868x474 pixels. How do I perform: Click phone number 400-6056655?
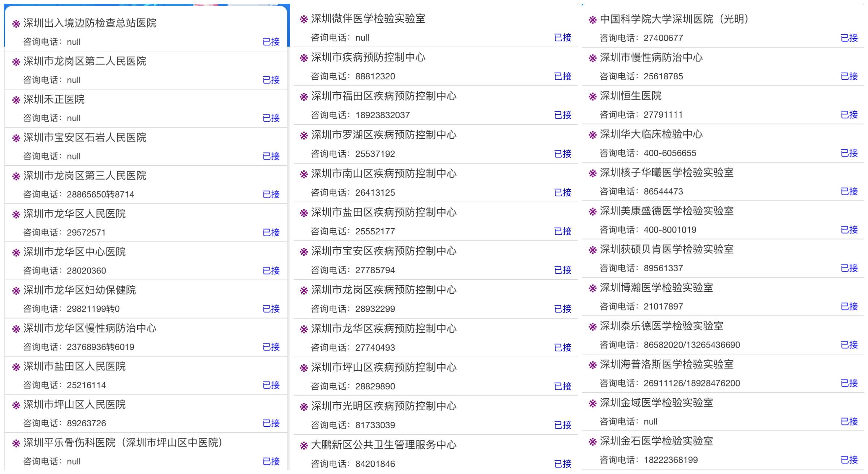pos(670,153)
